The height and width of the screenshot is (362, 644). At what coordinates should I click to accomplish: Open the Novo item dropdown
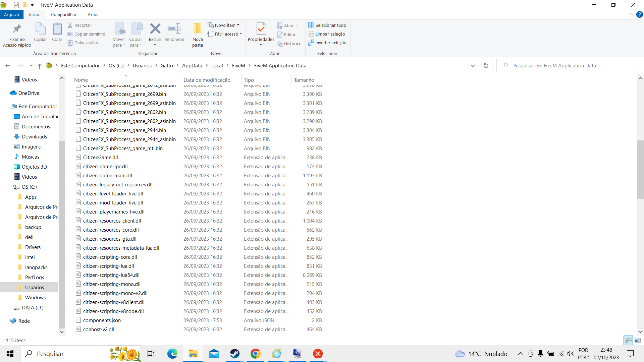(224, 25)
